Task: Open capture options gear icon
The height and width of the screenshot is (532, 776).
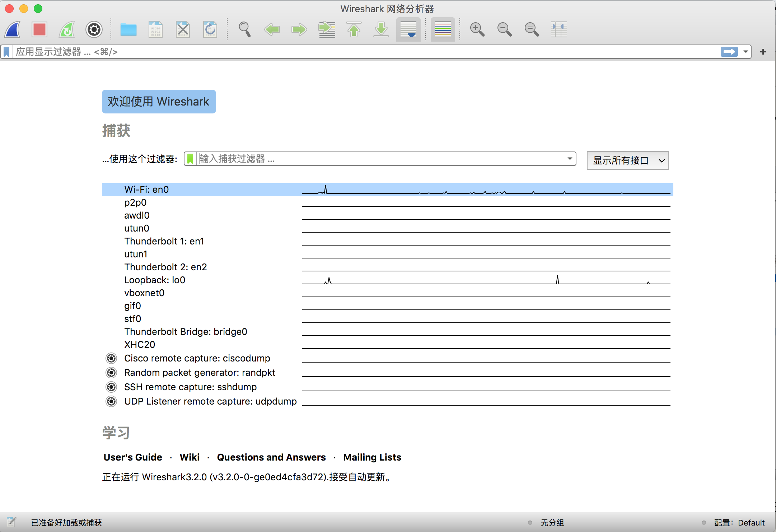Action: 94,29
